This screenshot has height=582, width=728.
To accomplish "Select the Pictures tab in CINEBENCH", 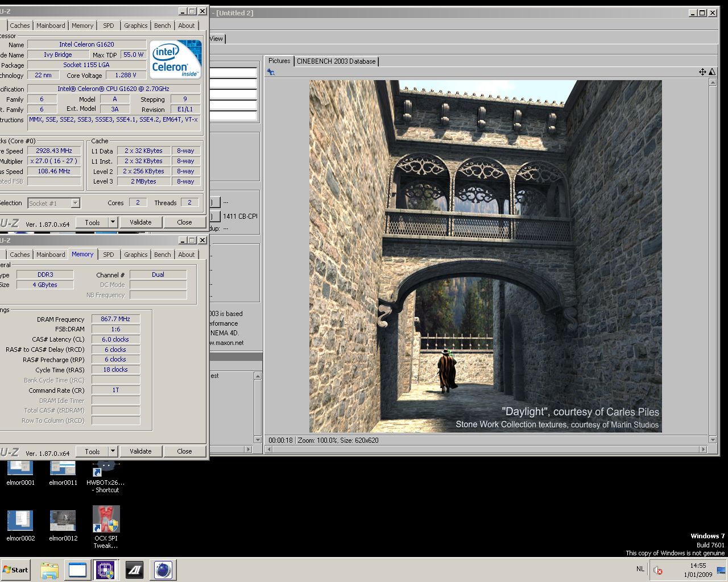I will pos(279,61).
